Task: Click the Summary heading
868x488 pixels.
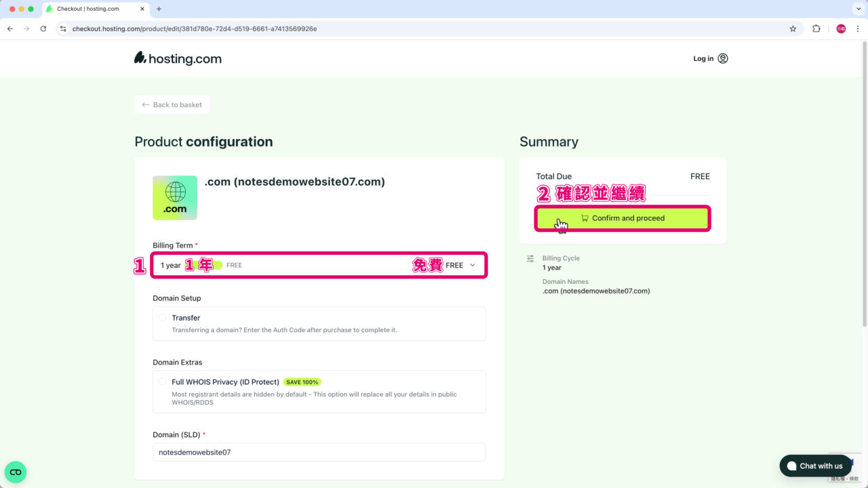Action: point(549,142)
